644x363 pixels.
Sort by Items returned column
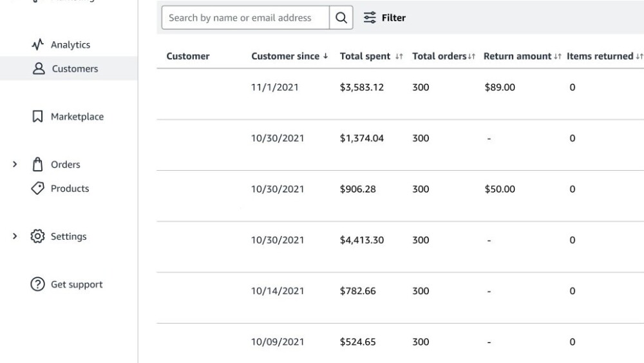pos(605,56)
